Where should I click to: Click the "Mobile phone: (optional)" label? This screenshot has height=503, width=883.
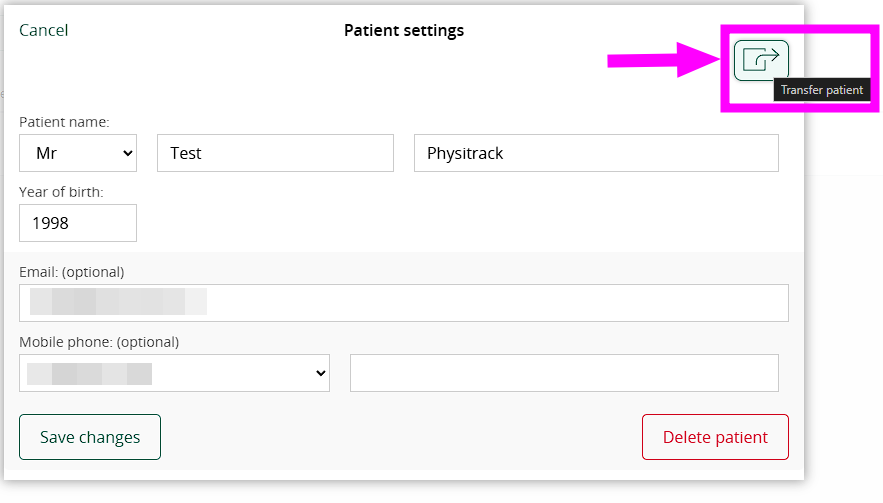(x=99, y=342)
